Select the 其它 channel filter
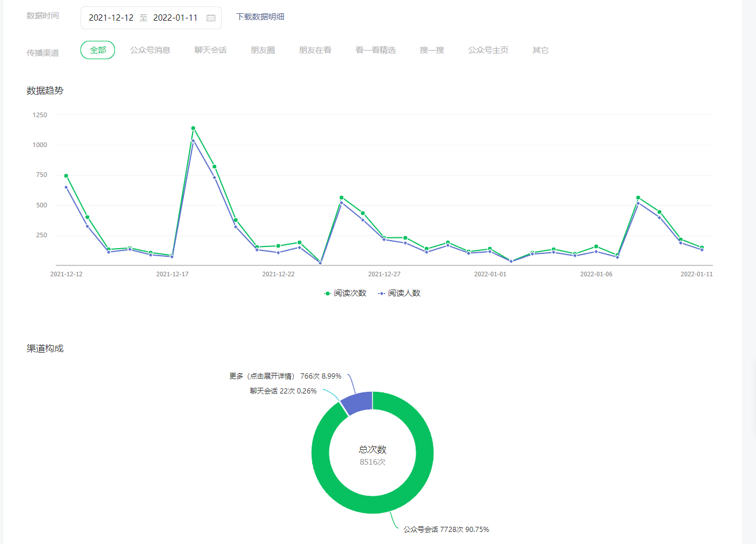This screenshot has height=544, width=756. point(540,50)
